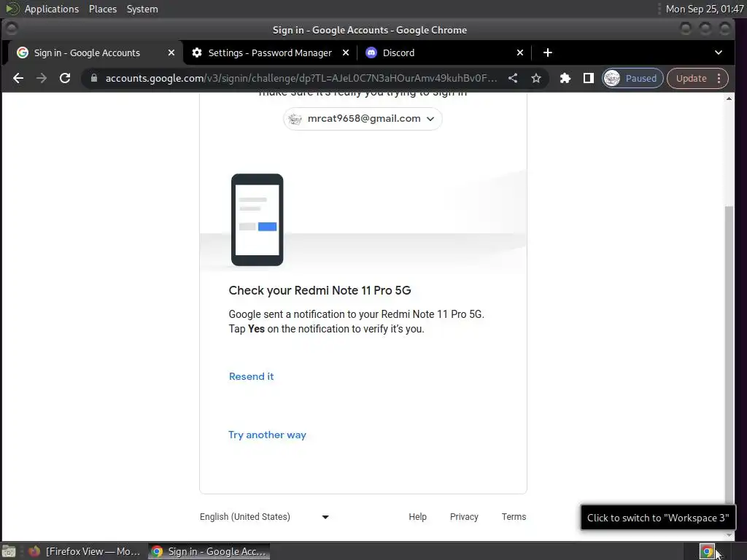This screenshot has height=560, width=747.
Task: Click Try another way link
Action: coord(267,435)
